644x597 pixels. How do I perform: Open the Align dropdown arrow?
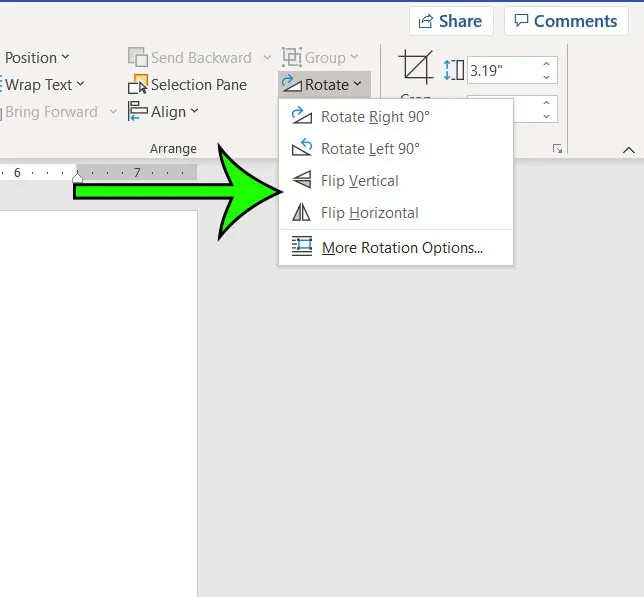[x=194, y=112]
